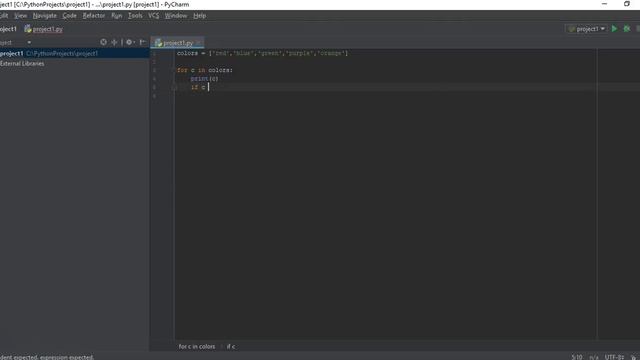Viewport: 640px width, 360px height.
Task: Hide the Project tool window panel
Action: tap(142, 42)
